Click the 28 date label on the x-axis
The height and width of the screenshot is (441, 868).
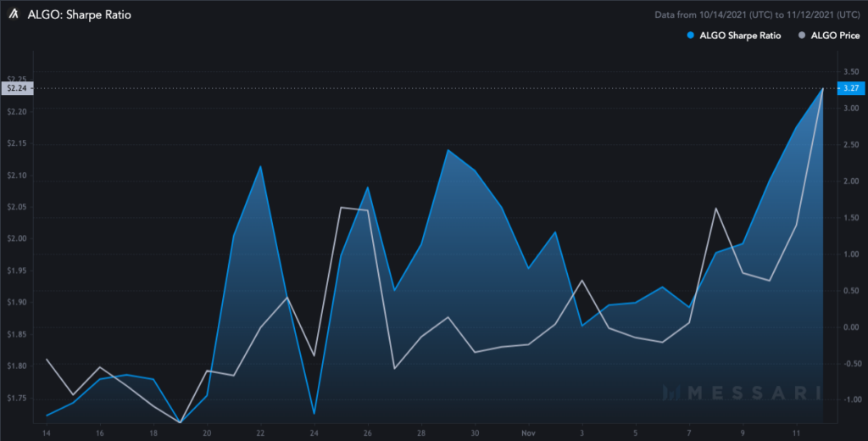tap(421, 433)
